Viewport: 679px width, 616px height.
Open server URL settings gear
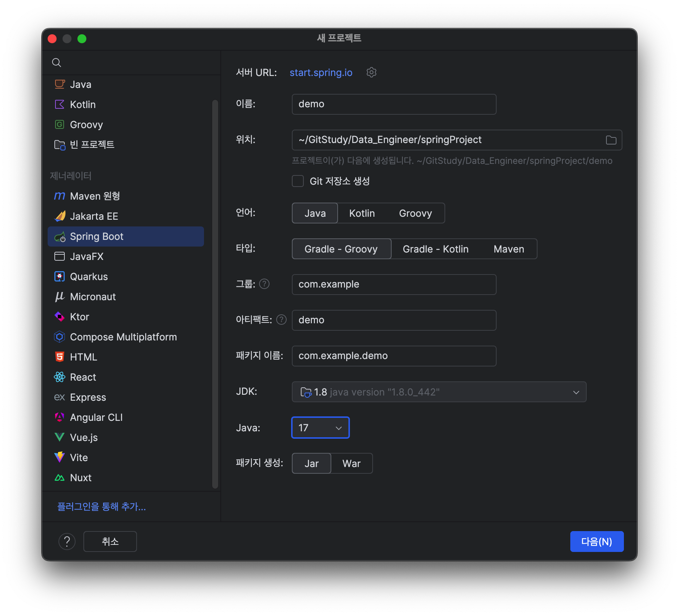tap(372, 72)
